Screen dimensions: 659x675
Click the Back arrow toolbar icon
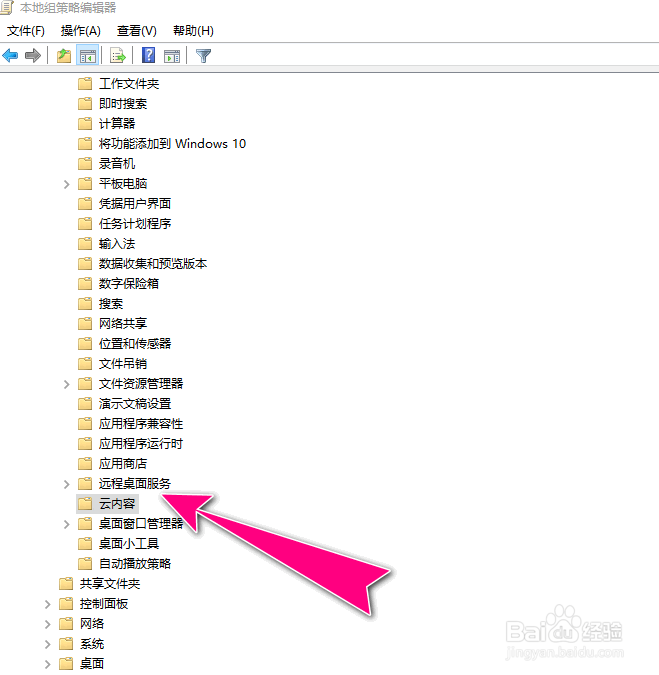[10, 56]
